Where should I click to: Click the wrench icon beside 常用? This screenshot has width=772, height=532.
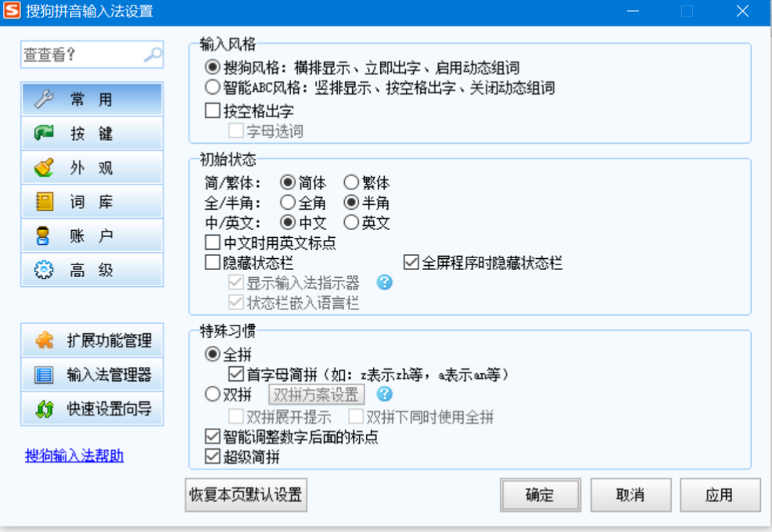click(44, 99)
